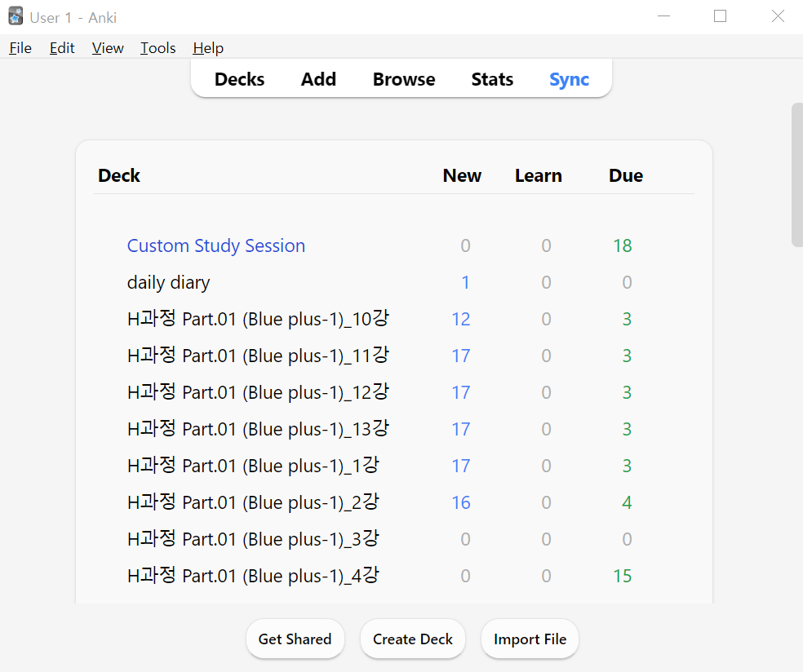Image resolution: width=803 pixels, height=672 pixels.
Task: Click the Learn column header
Action: (x=539, y=175)
